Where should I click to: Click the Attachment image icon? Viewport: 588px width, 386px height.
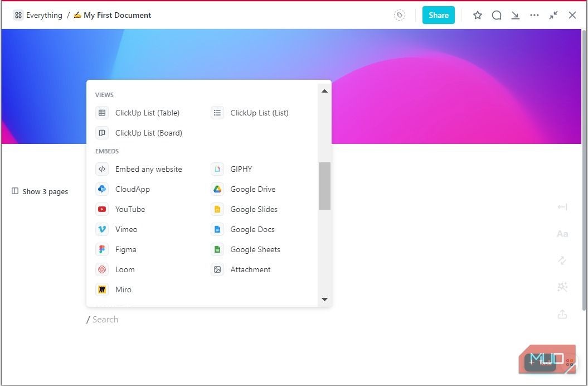point(217,269)
